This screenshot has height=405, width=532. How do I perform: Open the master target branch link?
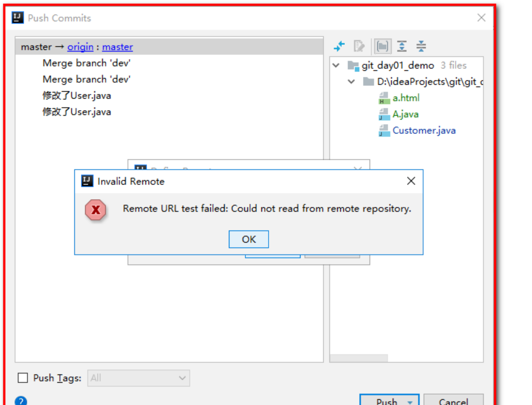coord(118,47)
